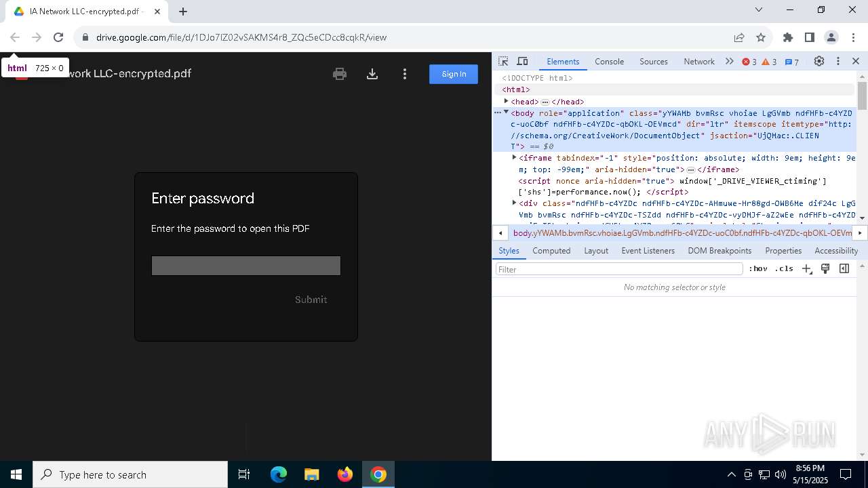The height and width of the screenshot is (488, 868).
Task: Open the customize DevTools three-dot menu
Action: pos(838,61)
